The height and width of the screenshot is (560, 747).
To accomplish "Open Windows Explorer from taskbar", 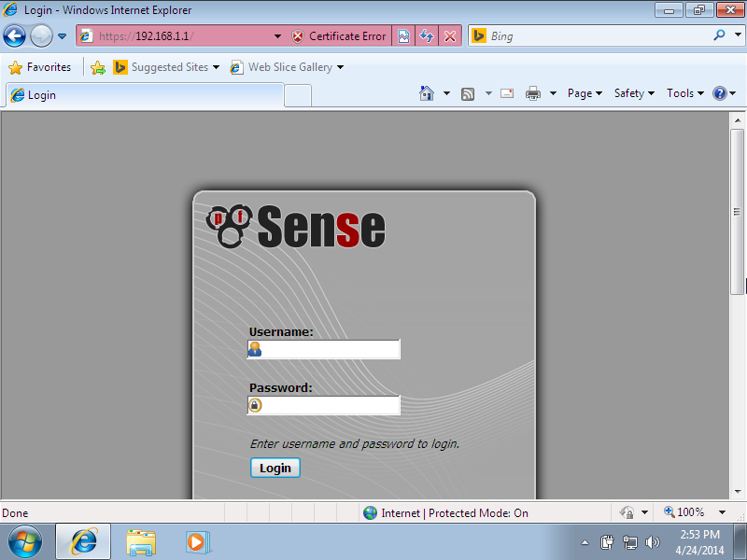I will [141, 542].
